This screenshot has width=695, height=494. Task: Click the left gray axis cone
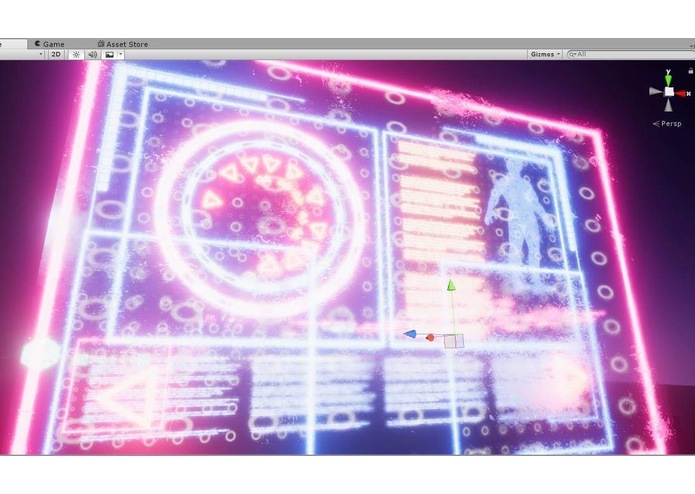point(656,91)
